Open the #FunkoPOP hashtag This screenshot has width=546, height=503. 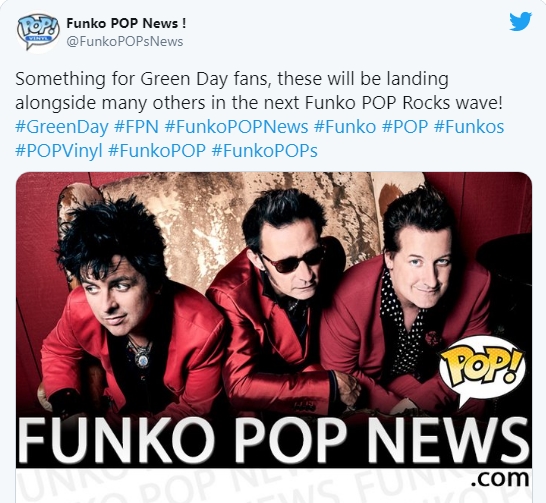point(157,151)
